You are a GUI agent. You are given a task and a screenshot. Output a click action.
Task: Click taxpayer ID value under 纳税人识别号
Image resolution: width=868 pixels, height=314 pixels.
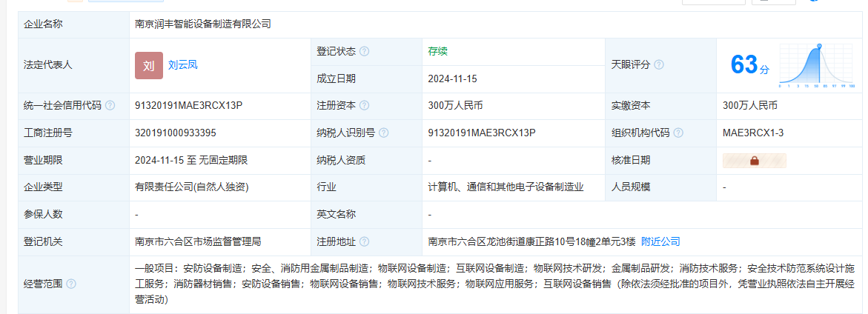(x=482, y=133)
